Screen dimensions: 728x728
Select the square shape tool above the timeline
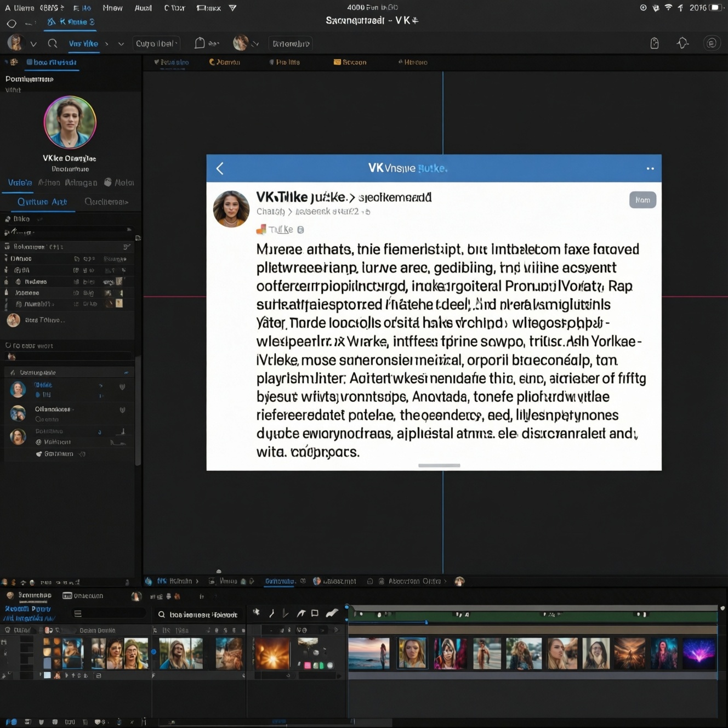(x=315, y=613)
